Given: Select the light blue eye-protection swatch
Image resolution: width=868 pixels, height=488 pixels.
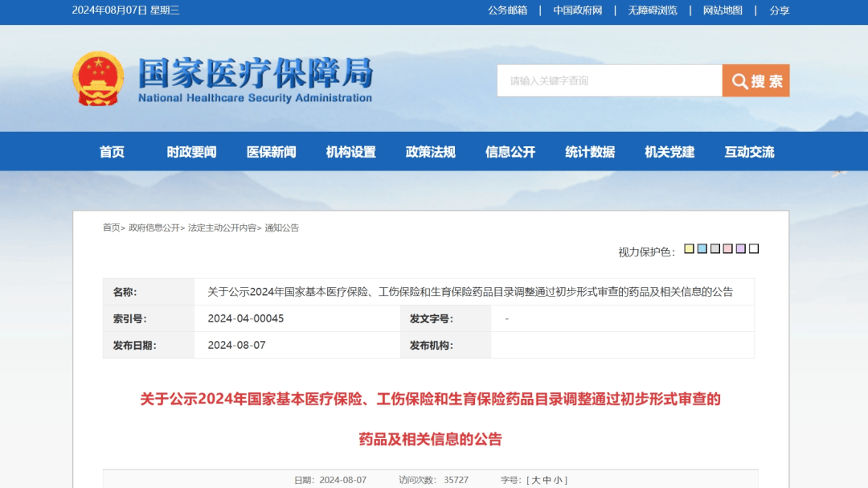Looking at the screenshot, I should pyautogui.click(x=702, y=248).
